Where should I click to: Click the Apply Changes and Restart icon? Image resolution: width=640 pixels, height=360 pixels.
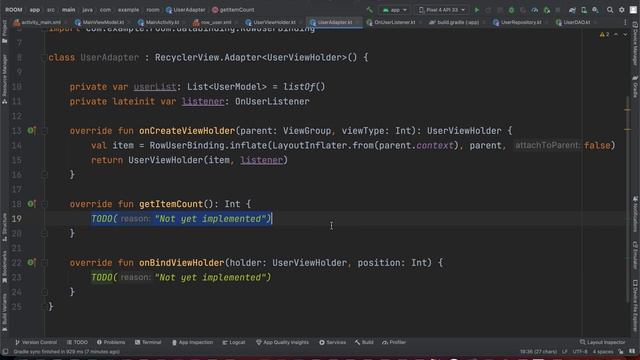tap(488, 10)
